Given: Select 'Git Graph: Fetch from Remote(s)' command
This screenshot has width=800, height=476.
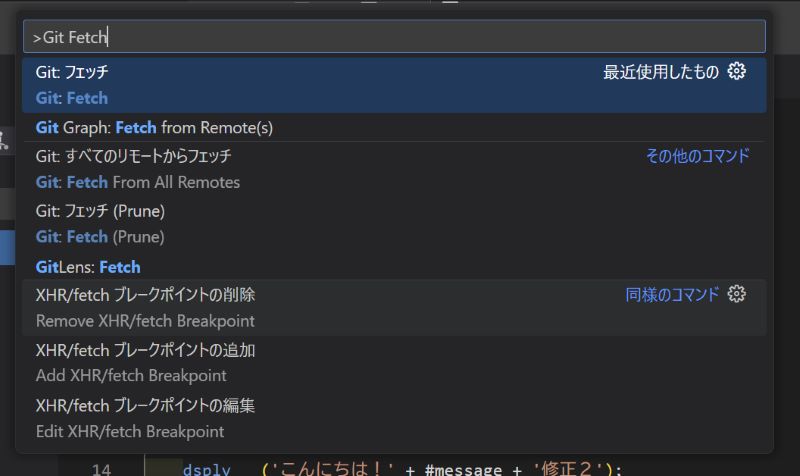Looking at the screenshot, I should pyautogui.click(x=394, y=128).
